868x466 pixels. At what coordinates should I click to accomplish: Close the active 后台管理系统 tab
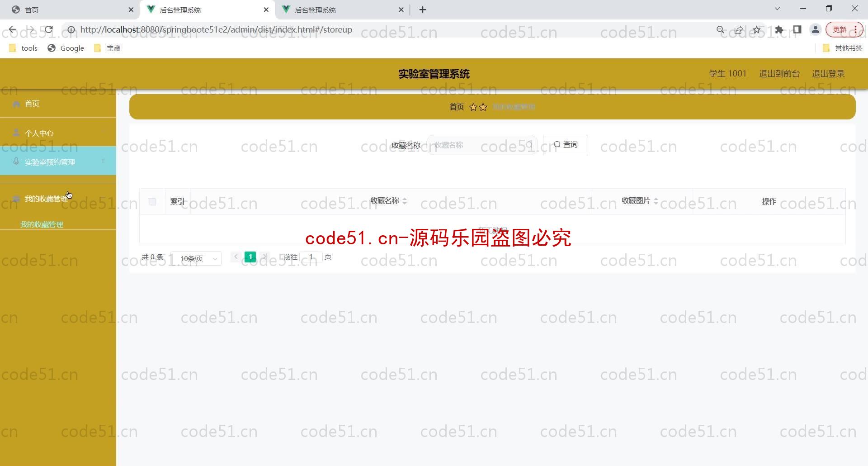pos(266,10)
